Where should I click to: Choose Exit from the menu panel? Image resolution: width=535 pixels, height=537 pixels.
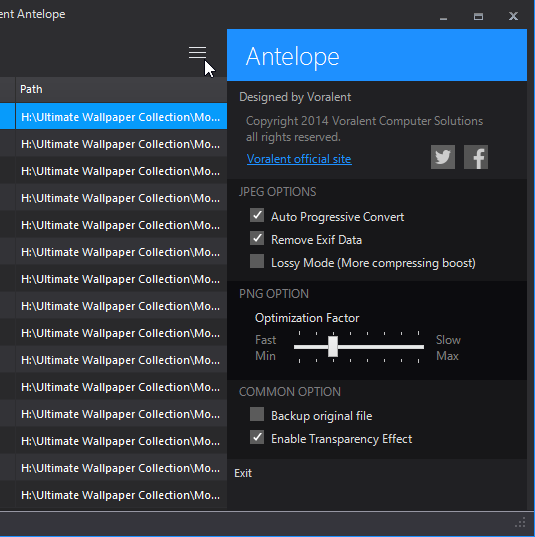click(243, 473)
